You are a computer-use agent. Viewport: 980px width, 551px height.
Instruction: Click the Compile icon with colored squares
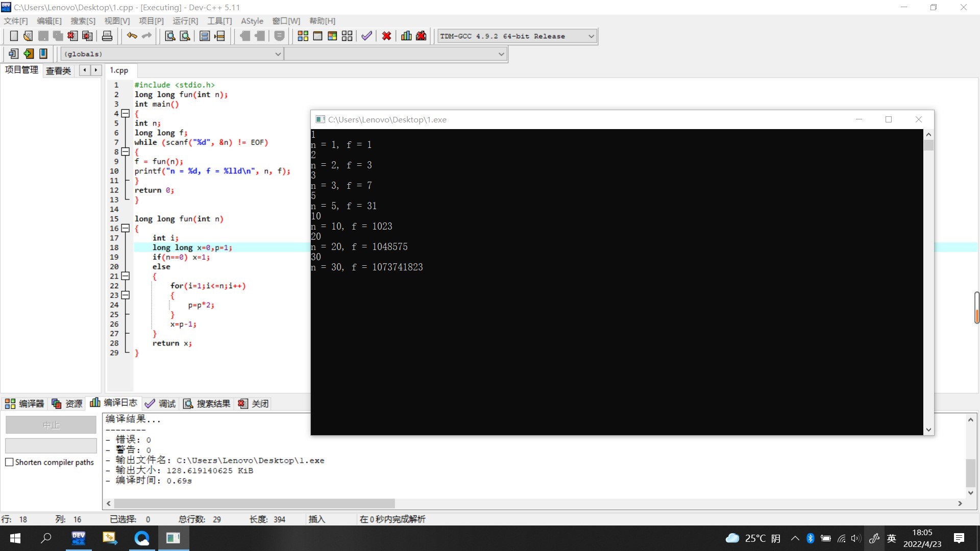(x=303, y=36)
